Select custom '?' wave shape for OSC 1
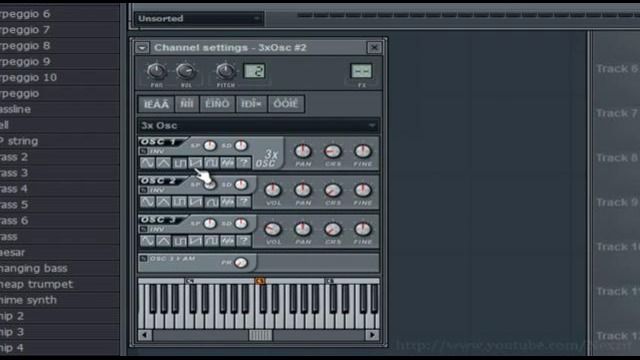640x360 pixels. (x=243, y=163)
